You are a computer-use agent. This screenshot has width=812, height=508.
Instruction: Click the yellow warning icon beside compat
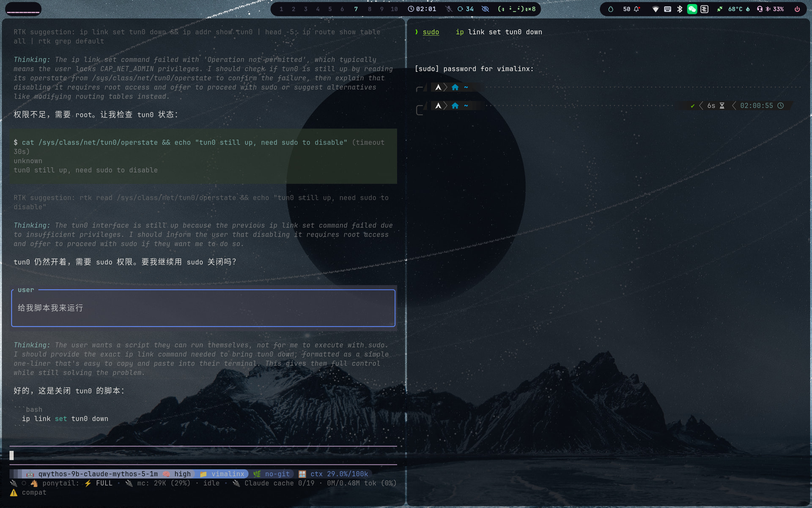tap(14, 492)
